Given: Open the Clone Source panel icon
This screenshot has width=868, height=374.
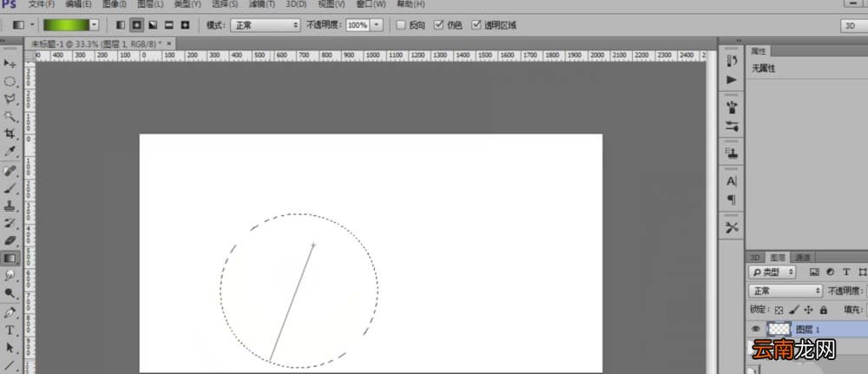Looking at the screenshot, I should coord(732,153).
